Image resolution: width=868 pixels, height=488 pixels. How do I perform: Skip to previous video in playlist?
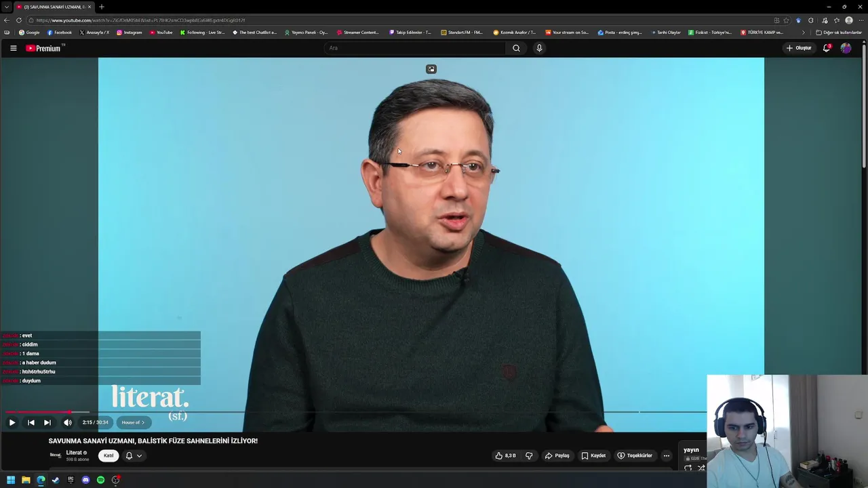coord(31,422)
